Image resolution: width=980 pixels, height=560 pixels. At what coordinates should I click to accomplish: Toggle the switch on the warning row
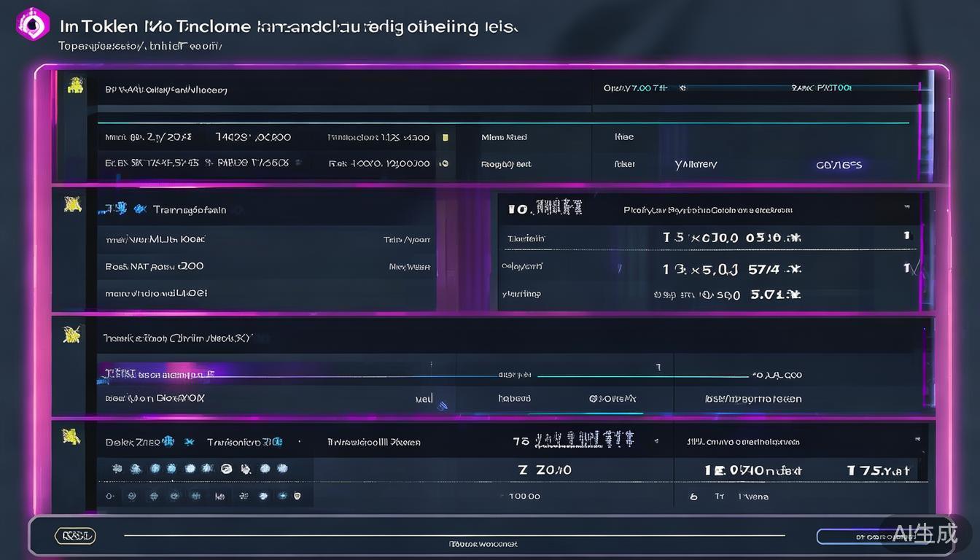tap(906, 295)
